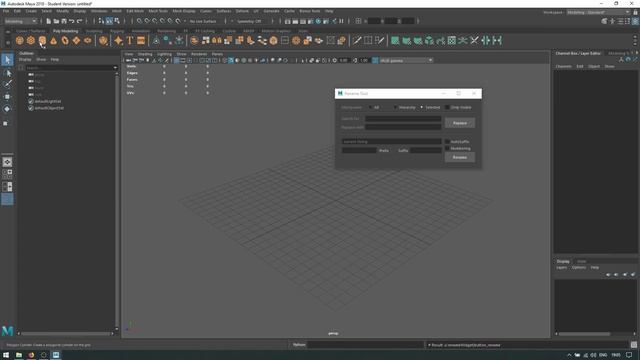Open the viewport Shading menu

[x=145, y=54]
